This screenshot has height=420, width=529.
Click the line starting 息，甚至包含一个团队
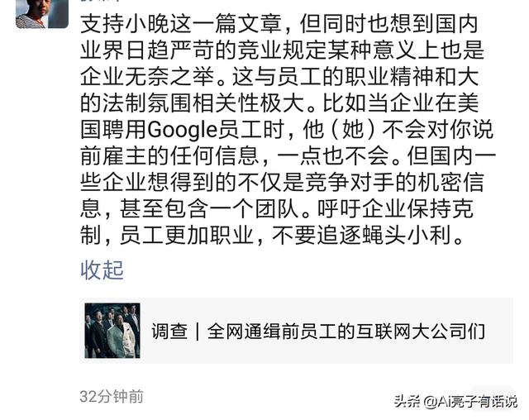277,209
